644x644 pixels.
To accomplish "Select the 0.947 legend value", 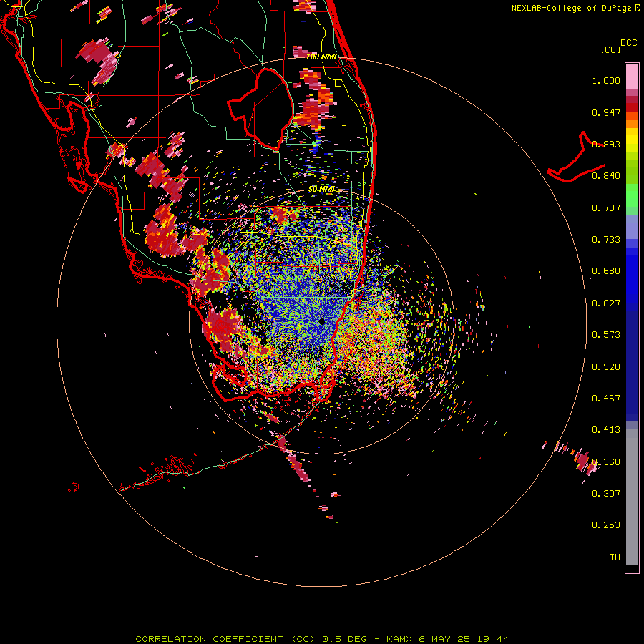I will click(x=606, y=112).
